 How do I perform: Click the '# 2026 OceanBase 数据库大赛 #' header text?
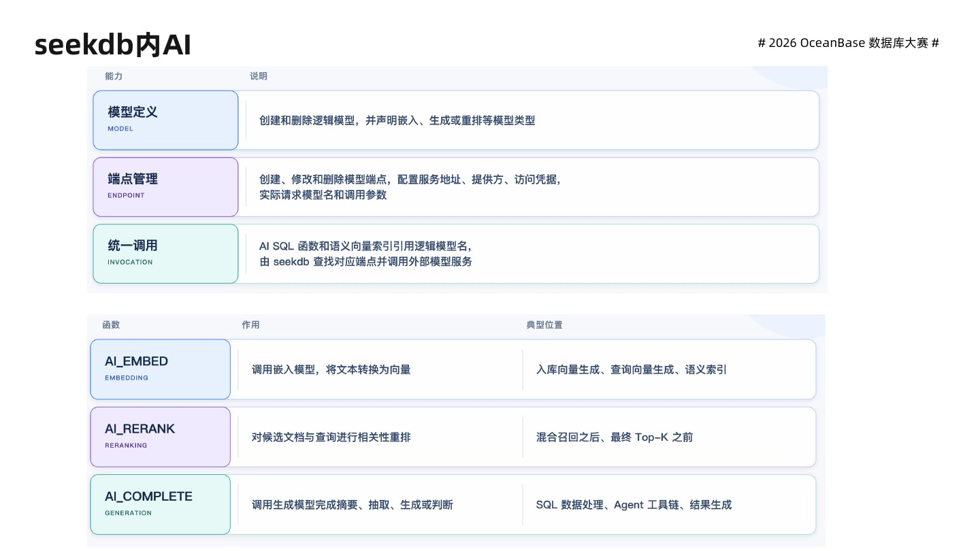848,43
